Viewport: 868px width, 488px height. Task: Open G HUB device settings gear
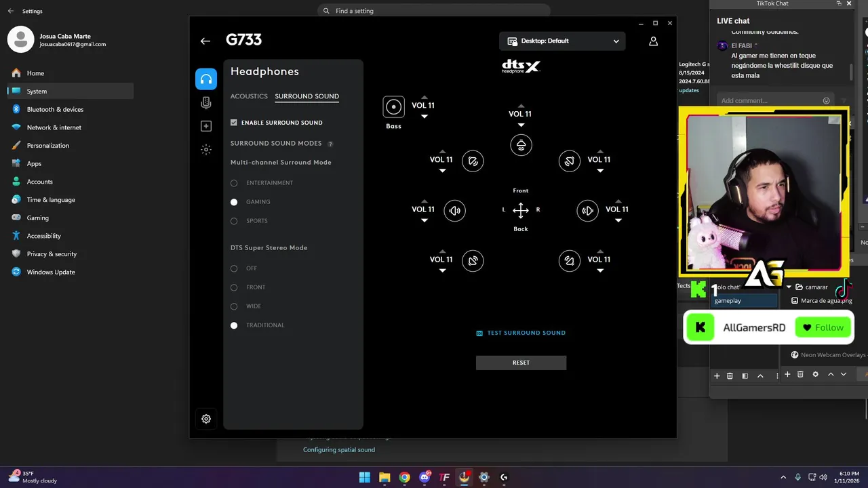[206, 419]
